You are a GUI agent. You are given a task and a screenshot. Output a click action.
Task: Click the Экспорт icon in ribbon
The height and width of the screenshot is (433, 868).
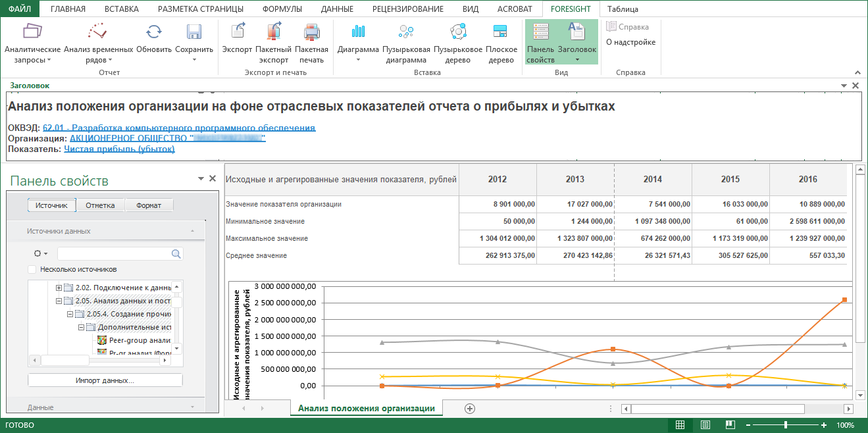point(237,32)
